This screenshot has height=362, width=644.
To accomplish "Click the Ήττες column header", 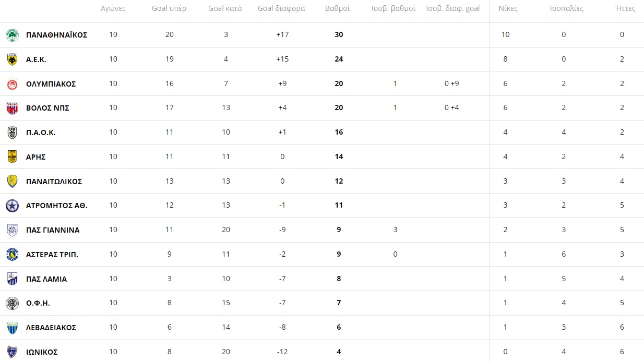I will 626,8.
